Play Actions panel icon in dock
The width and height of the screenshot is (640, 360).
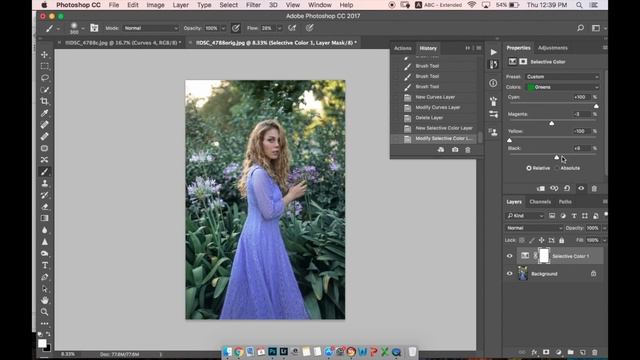[493, 52]
